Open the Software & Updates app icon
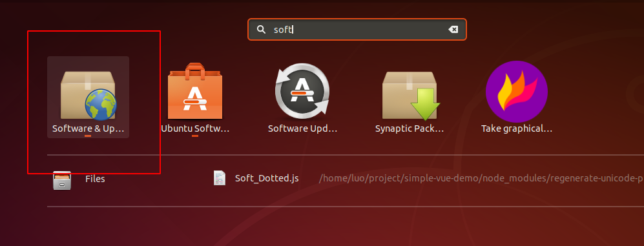 pyautogui.click(x=88, y=96)
